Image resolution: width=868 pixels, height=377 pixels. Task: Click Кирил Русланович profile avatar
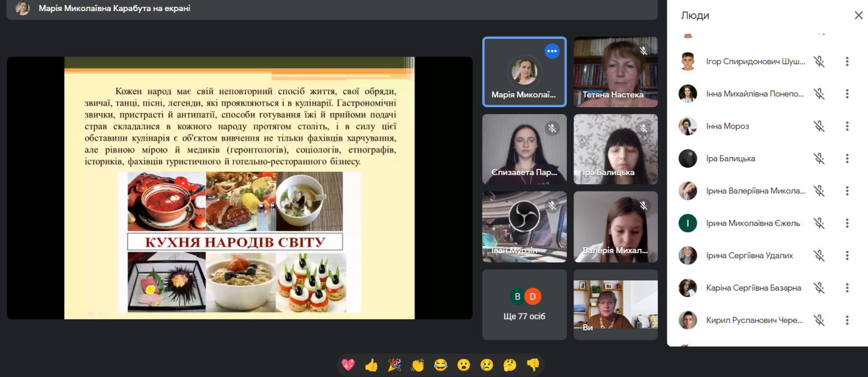(688, 320)
